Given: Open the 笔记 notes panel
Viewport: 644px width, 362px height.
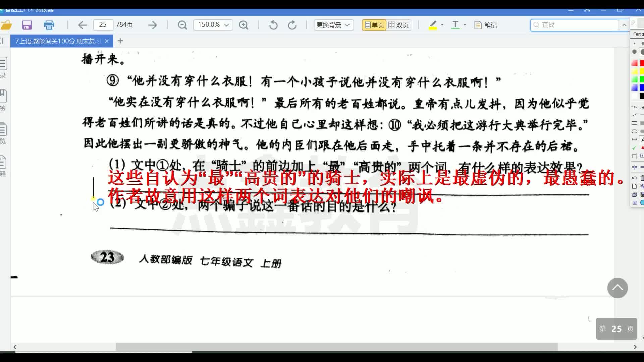Looking at the screenshot, I should [x=485, y=25].
